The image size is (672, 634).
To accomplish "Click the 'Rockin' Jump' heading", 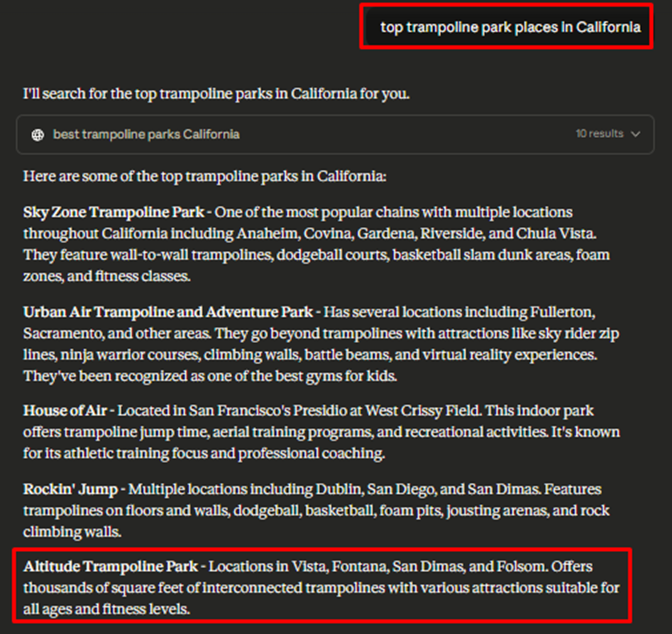I will coord(70,490).
